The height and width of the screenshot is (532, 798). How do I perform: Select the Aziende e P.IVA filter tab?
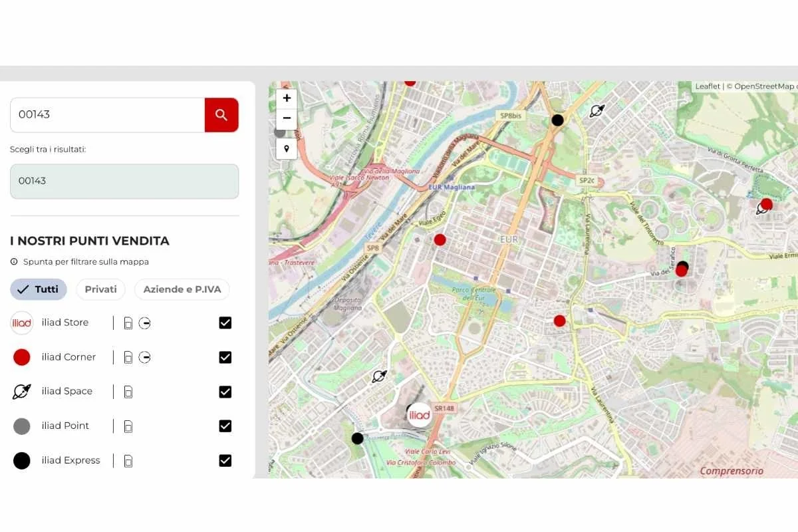coord(182,289)
